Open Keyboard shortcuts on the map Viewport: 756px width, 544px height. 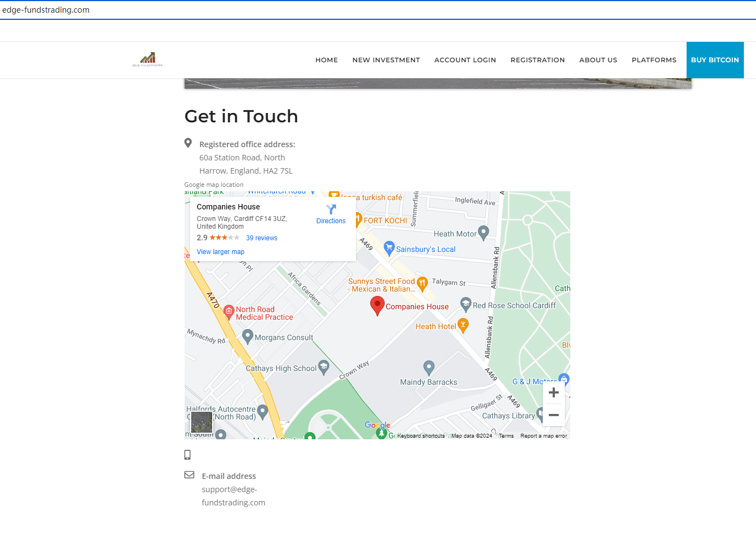point(421,436)
